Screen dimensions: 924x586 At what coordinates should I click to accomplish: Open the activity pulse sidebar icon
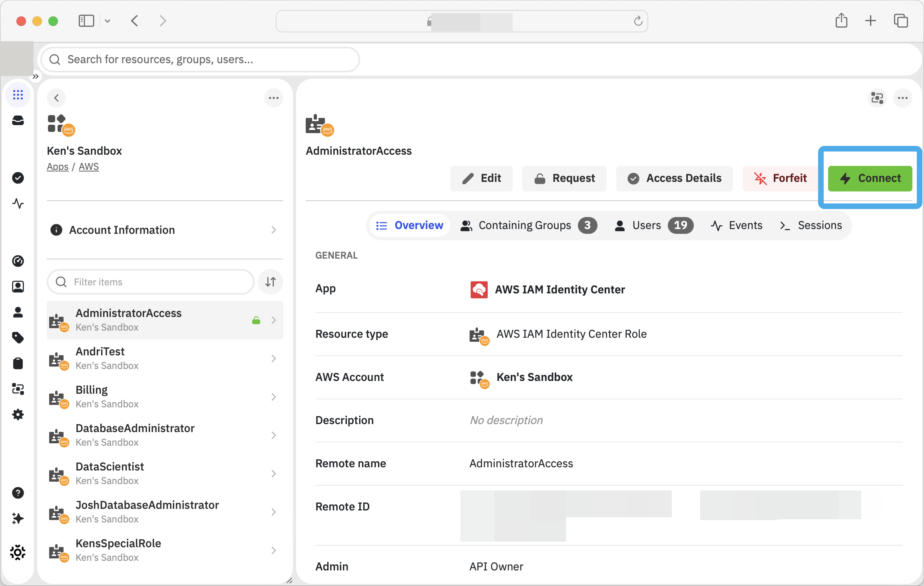click(18, 203)
